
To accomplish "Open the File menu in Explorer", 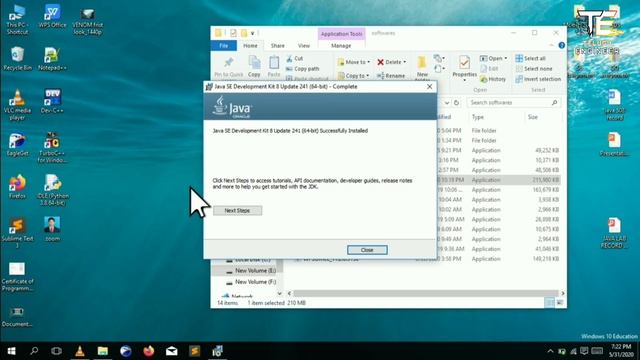I will [x=224, y=46].
